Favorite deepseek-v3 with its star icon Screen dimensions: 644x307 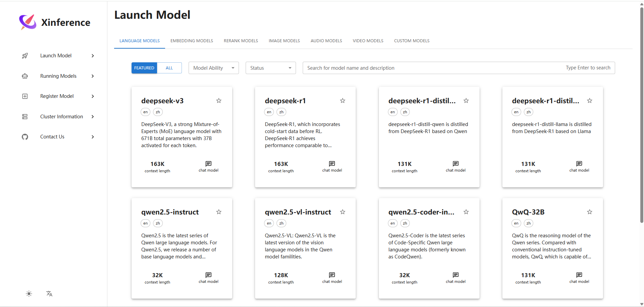[x=219, y=101]
